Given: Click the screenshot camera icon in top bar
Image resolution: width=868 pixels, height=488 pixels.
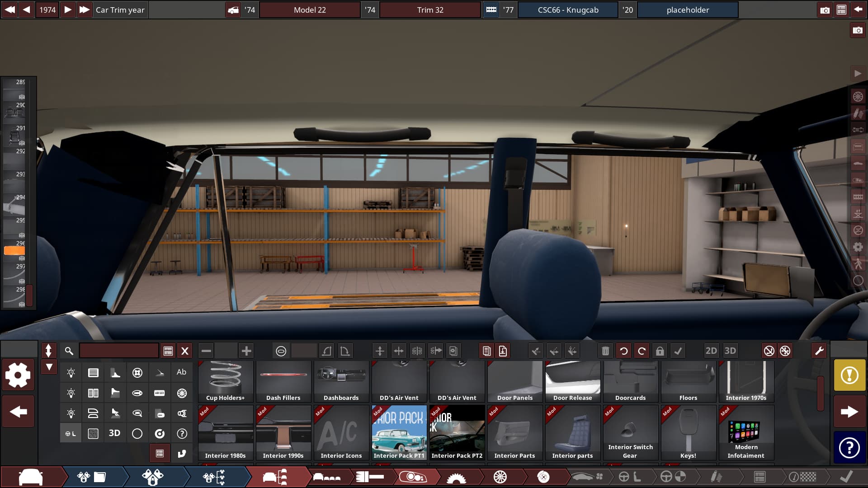Looking at the screenshot, I should pyautogui.click(x=825, y=10).
